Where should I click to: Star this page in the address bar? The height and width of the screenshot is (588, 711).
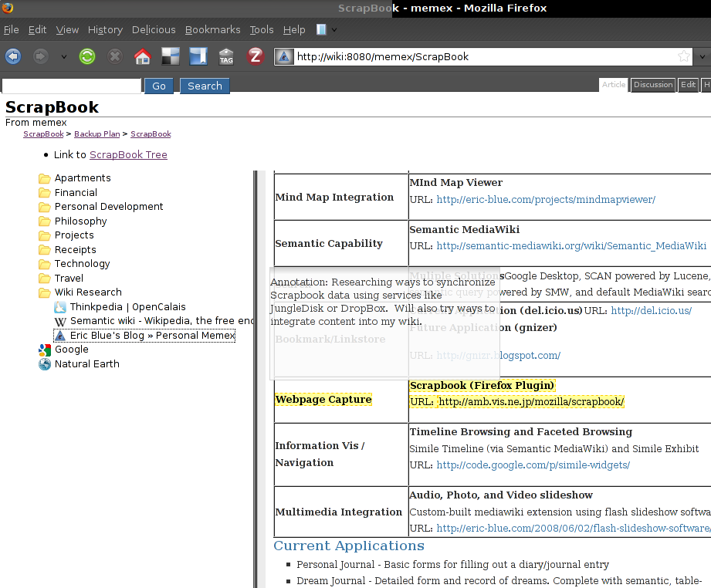coord(684,56)
